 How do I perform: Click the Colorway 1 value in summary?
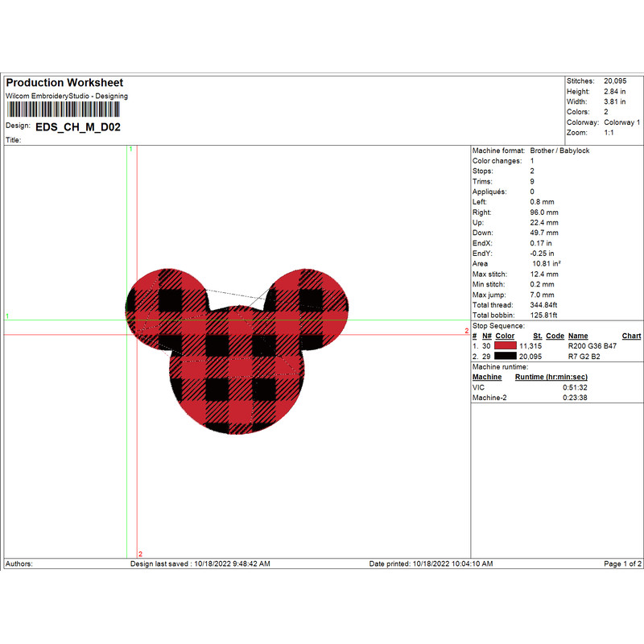(622, 120)
